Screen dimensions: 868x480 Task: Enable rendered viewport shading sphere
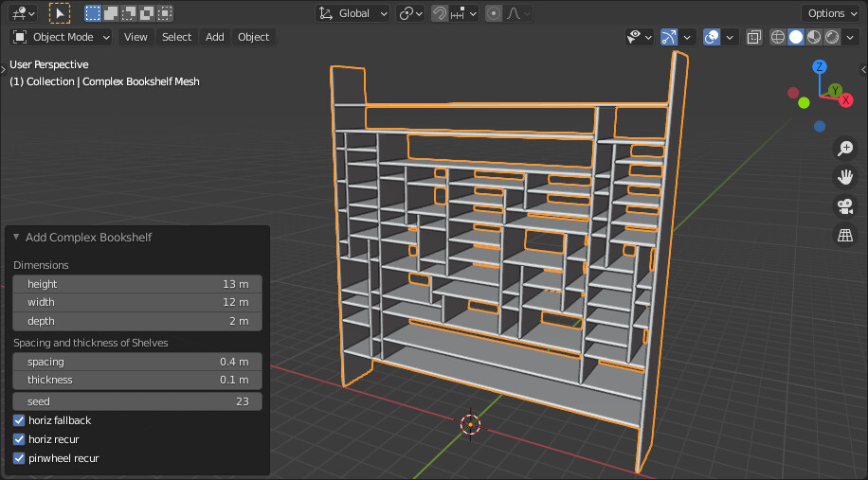pyautogui.click(x=831, y=37)
